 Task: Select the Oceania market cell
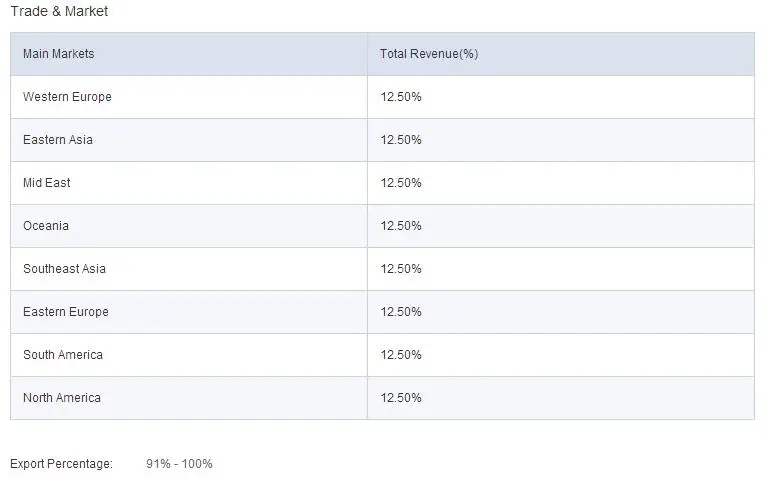click(x=46, y=226)
